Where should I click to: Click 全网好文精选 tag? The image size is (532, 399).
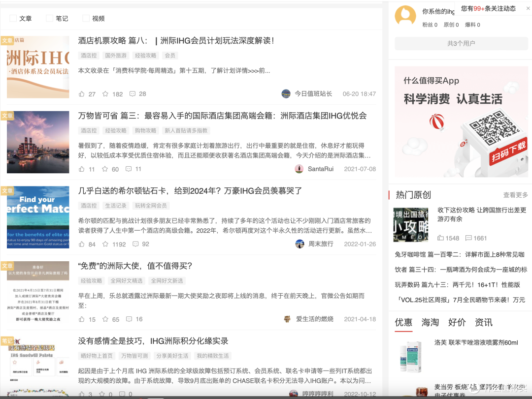pyautogui.click(x=127, y=281)
